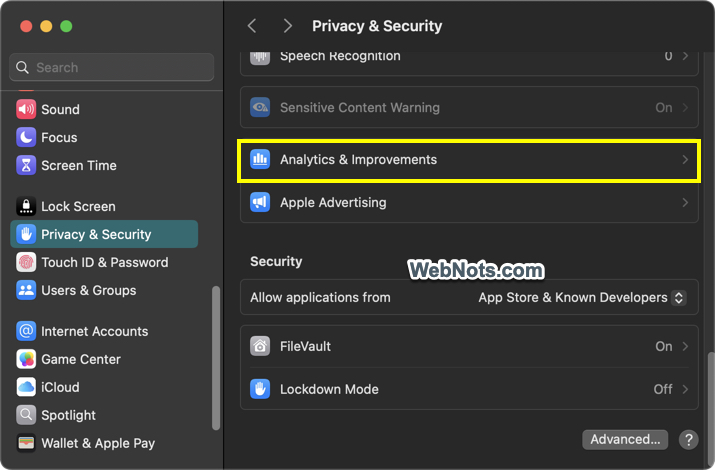Click the Advanced... button
Image resolution: width=715 pixels, height=470 pixels.
click(x=625, y=439)
